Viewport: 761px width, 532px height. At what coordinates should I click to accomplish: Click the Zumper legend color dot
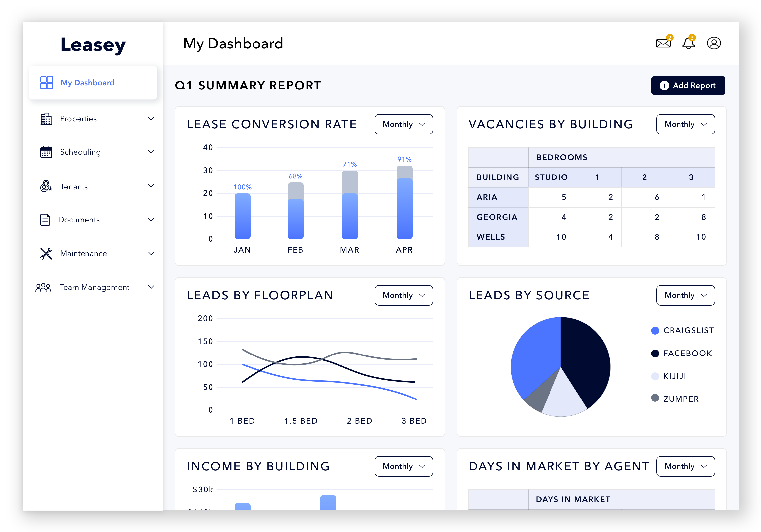click(655, 398)
